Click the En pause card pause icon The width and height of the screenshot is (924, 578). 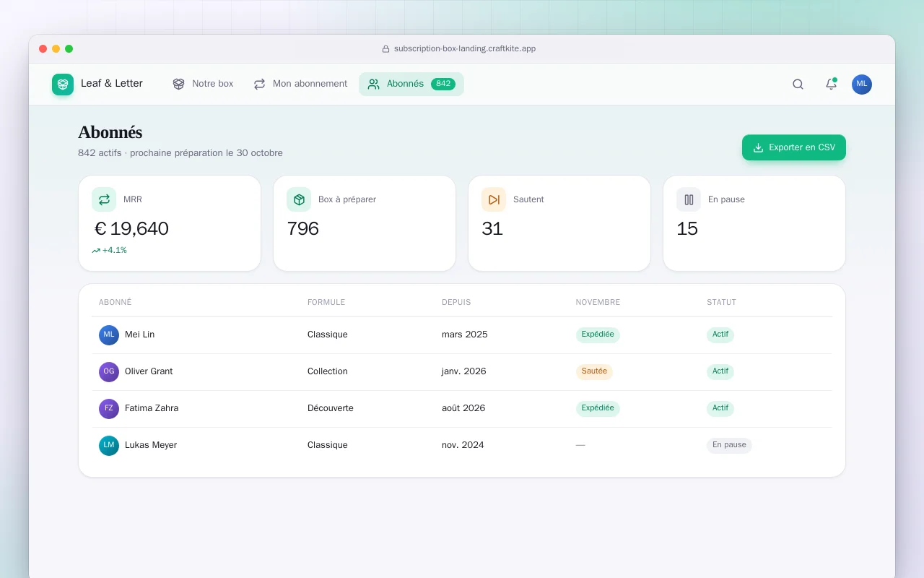[689, 199]
